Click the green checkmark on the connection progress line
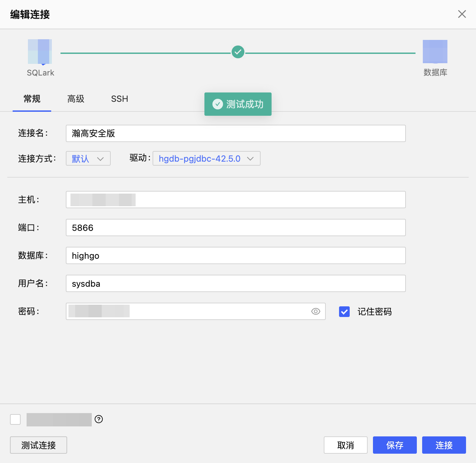 pyautogui.click(x=238, y=52)
